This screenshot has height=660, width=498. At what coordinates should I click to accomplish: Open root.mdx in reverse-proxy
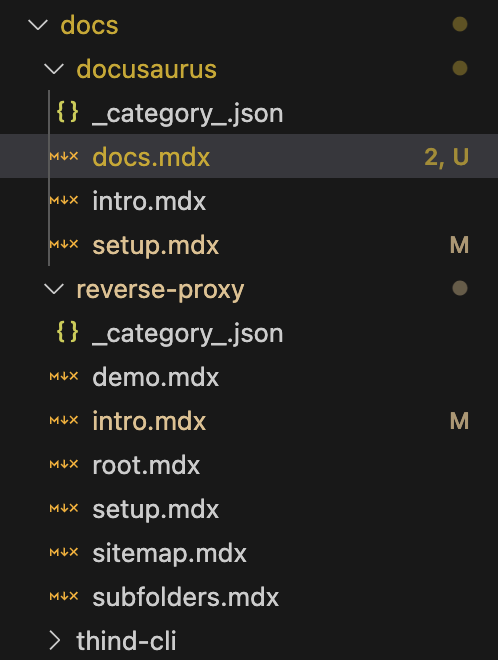[249, 464]
